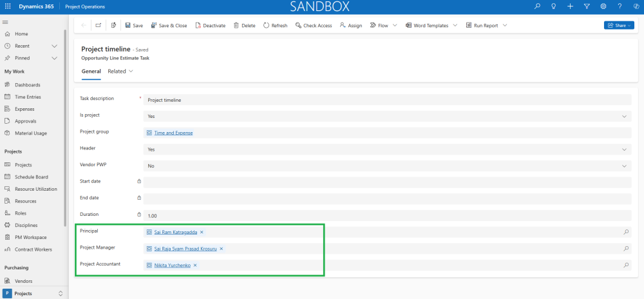The image size is (644, 299).
Task: Delete this record
Action: tap(244, 26)
